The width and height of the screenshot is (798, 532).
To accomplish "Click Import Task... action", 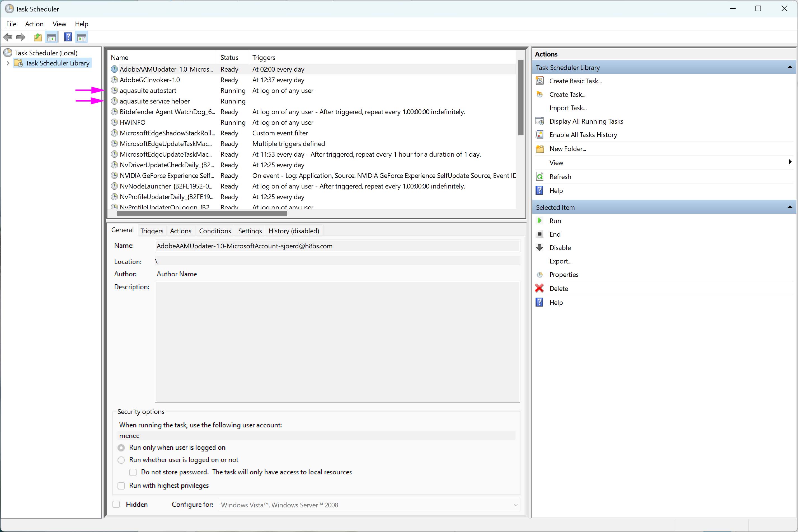I will point(567,108).
